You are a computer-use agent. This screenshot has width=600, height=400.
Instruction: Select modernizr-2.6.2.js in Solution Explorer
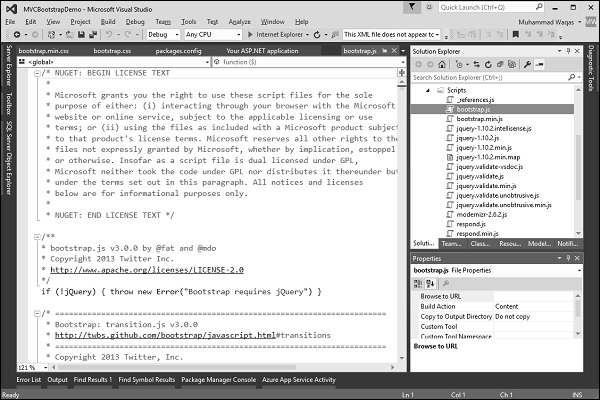click(481, 215)
